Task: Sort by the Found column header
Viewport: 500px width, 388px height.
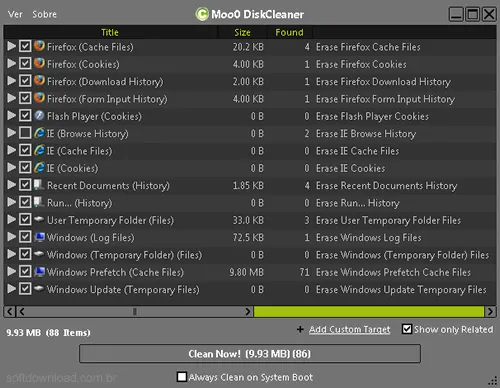Action: [x=289, y=32]
